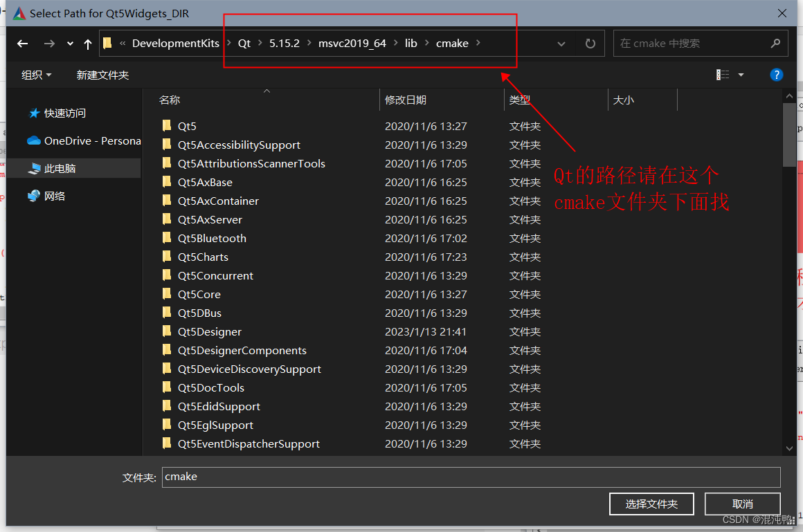This screenshot has height=532, width=803.
Task: Select 网络 in navigation pane
Action: coord(55,196)
